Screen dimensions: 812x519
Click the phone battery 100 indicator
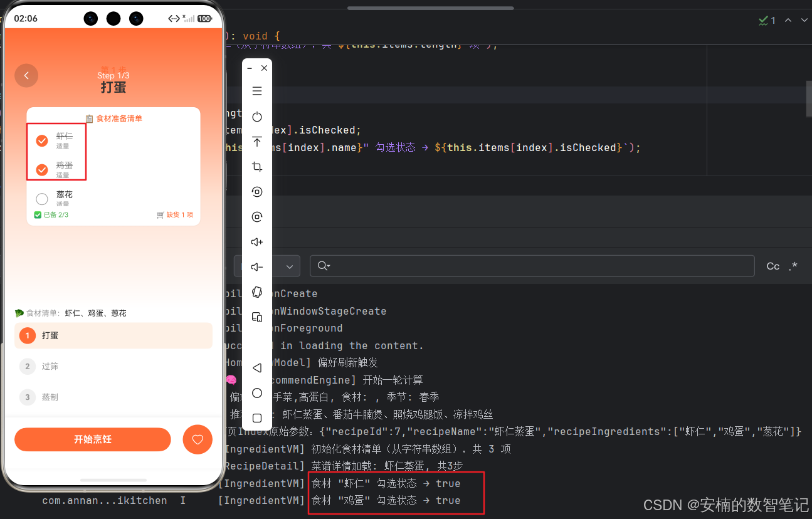pos(204,19)
